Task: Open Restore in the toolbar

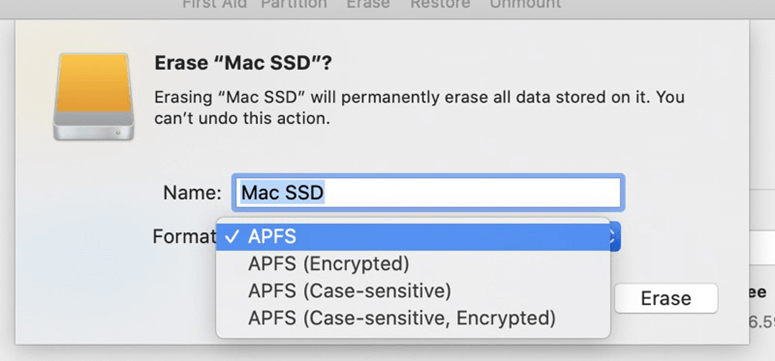Action: (x=440, y=4)
